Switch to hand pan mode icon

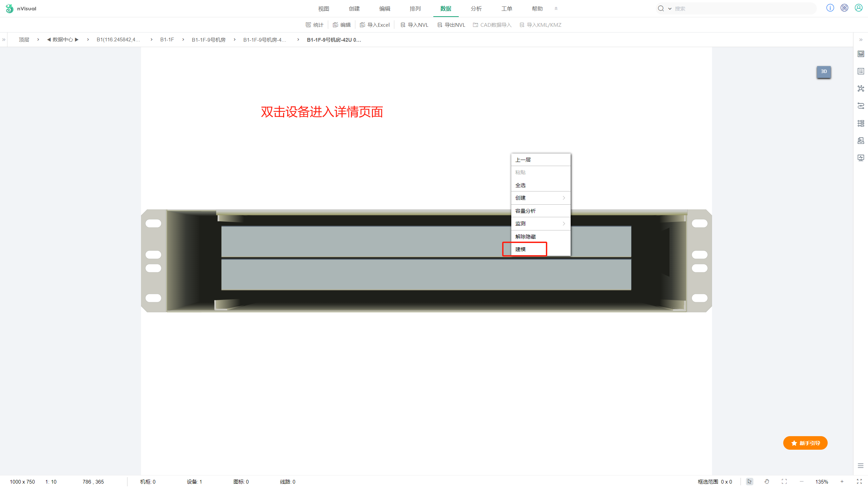point(767,482)
